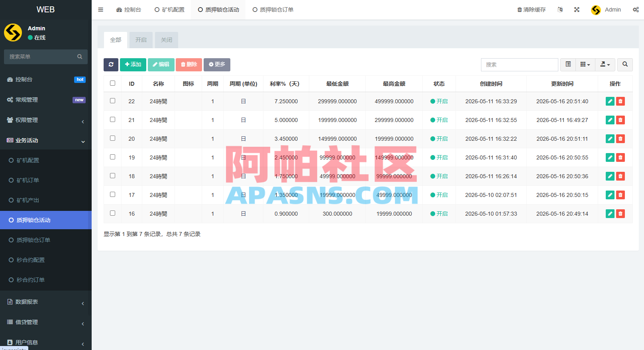Screen dimensions: 644x350
Task: Open the 矿机配置 top navigation tab
Action: [x=169, y=10]
